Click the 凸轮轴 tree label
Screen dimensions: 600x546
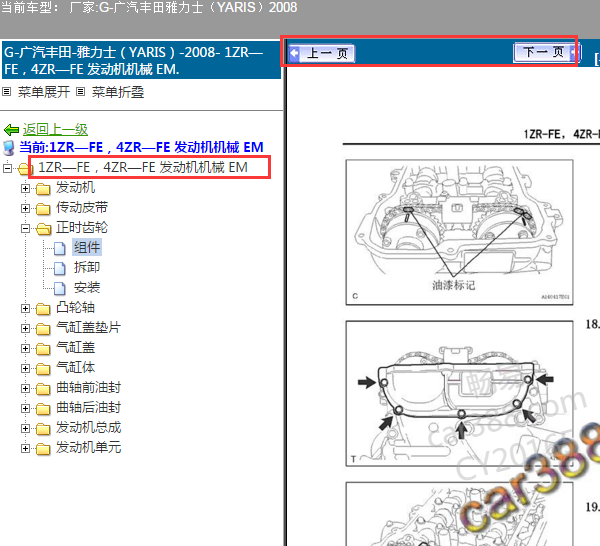coord(75,308)
